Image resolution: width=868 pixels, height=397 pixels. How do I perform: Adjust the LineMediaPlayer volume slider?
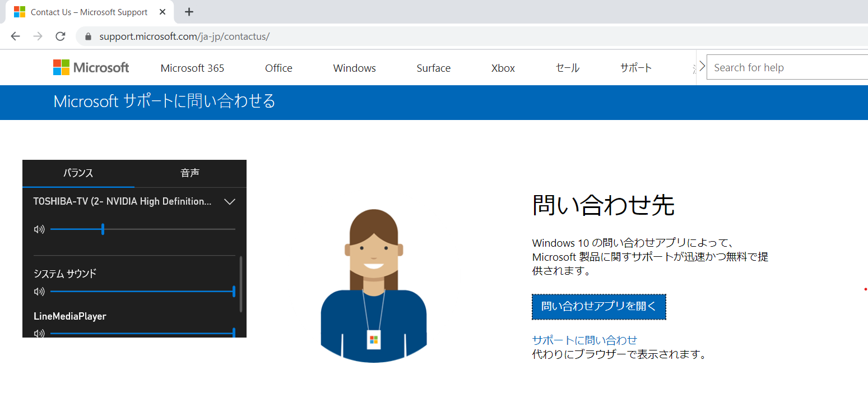(x=143, y=333)
